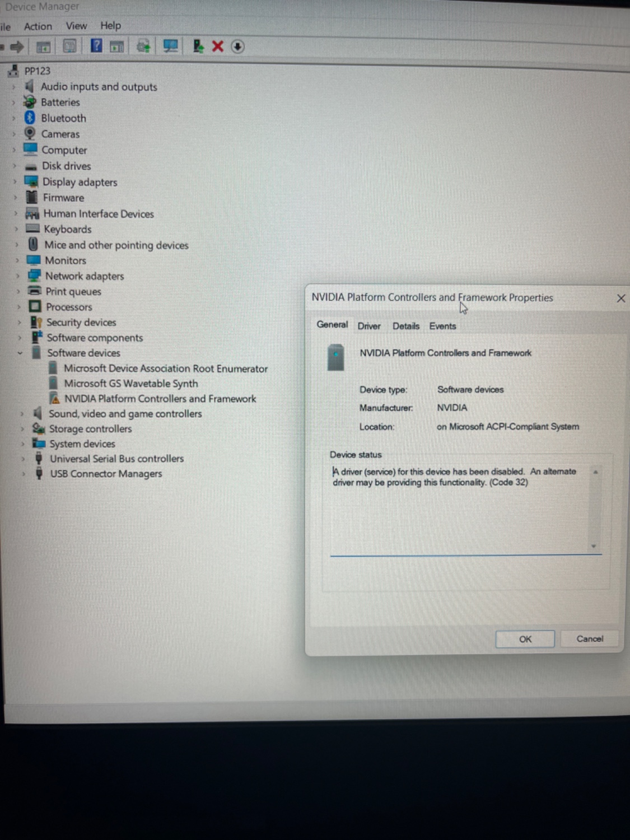Expand the System devices node
The image size is (630, 840).
click(x=22, y=444)
